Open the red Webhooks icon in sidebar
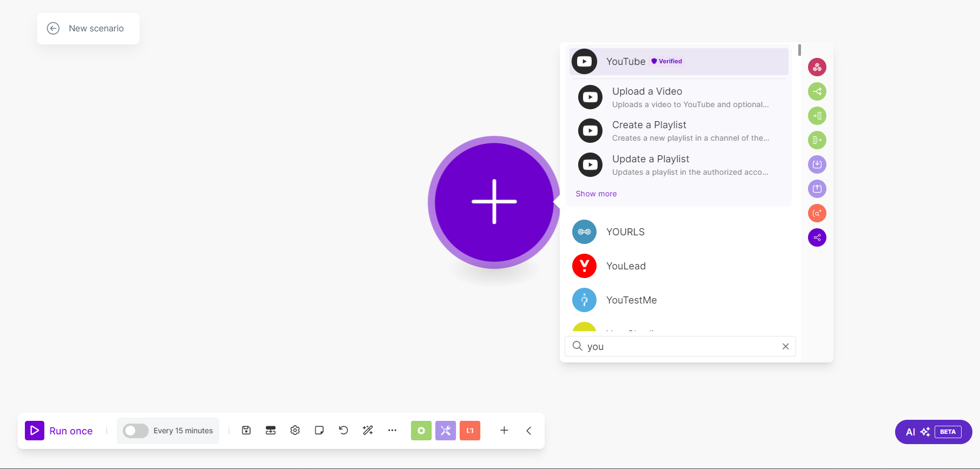The image size is (980, 469). coord(817,67)
